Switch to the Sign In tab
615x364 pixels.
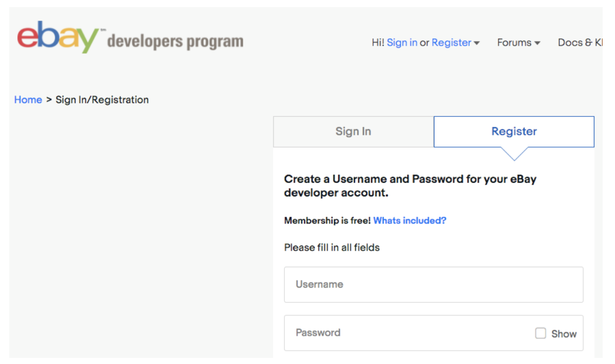pyautogui.click(x=353, y=131)
